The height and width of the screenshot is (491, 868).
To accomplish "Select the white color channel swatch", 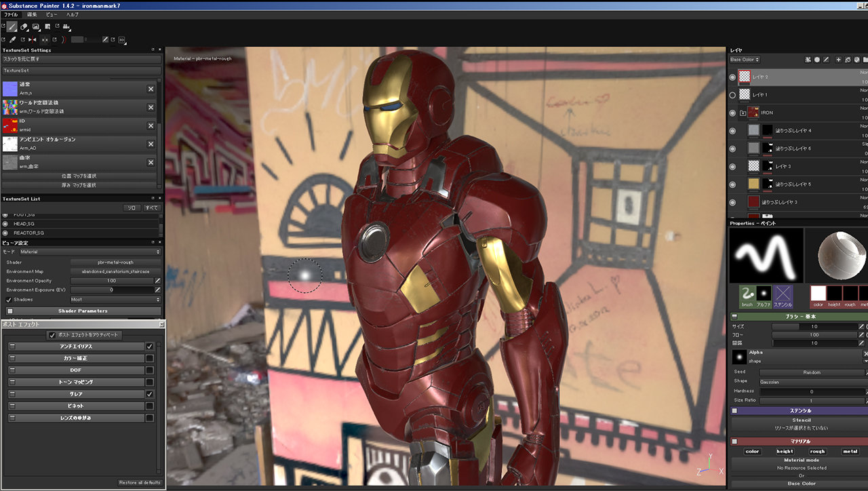I will click(818, 293).
